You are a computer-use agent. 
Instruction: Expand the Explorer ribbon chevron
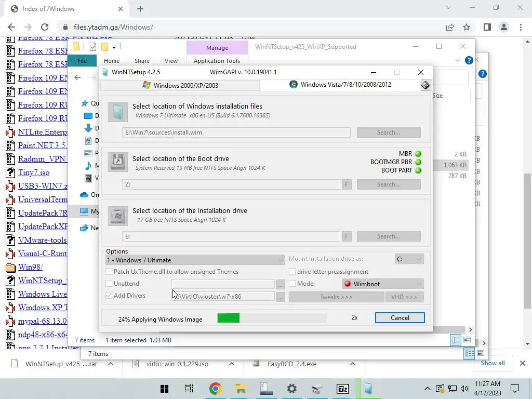pos(457,60)
